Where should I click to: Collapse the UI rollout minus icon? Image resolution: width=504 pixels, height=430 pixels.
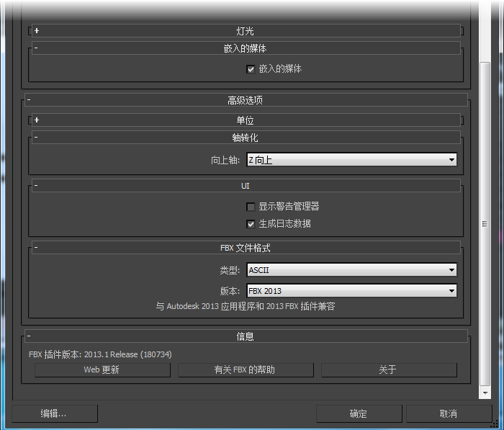click(x=36, y=186)
